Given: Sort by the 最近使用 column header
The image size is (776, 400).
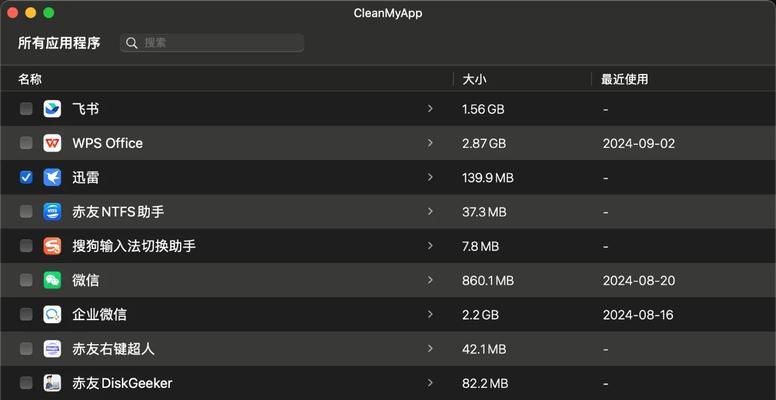Looking at the screenshot, I should [625, 79].
